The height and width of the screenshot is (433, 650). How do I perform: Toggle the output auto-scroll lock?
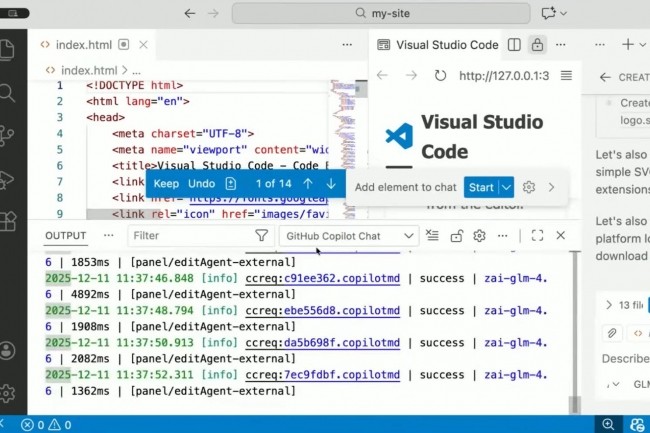coord(456,236)
